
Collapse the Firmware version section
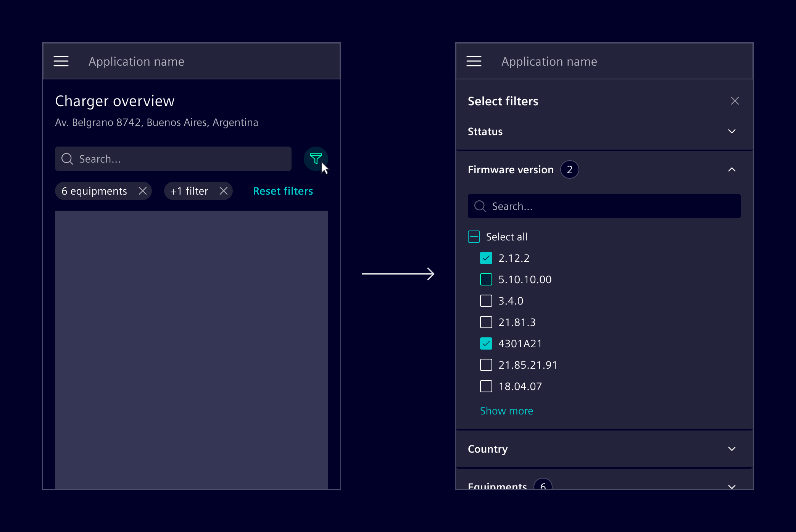click(732, 169)
